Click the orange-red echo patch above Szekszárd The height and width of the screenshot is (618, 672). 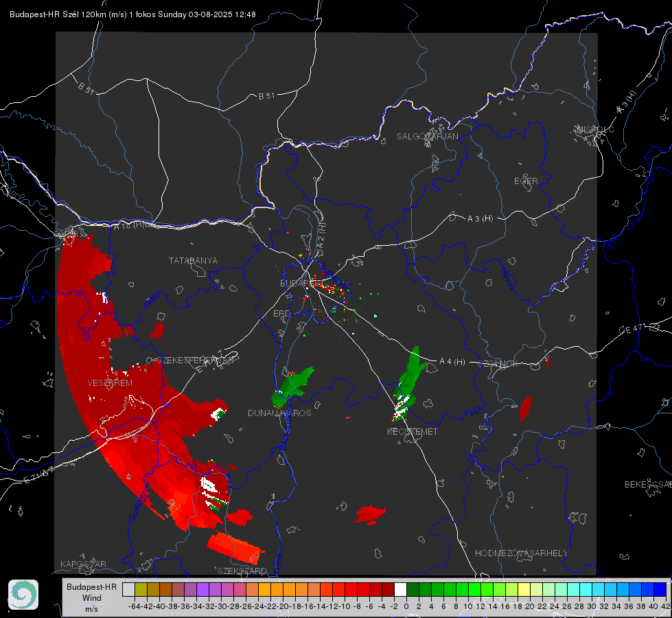point(235,548)
